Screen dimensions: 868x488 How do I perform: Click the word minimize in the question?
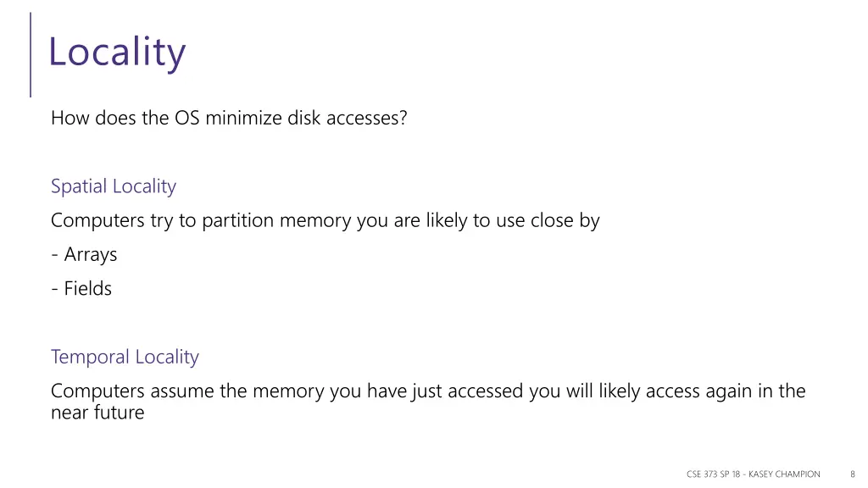point(243,118)
